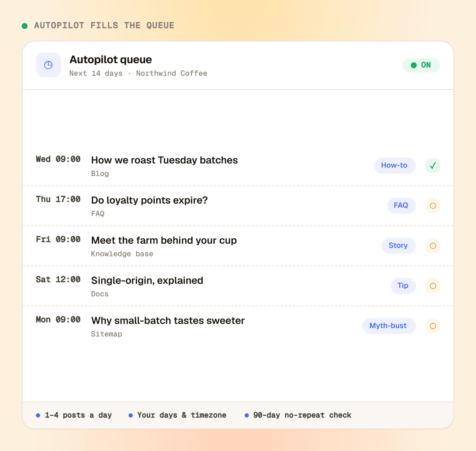Image resolution: width=476 pixels, height=451 pixels.
Task: Select the Myth-bust tag
Action: coord(389,326)
